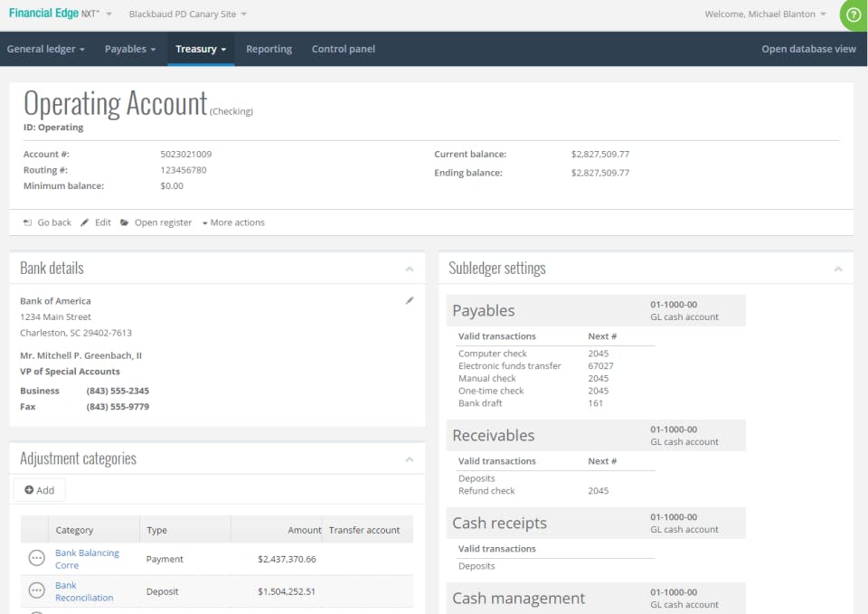
Task: Click the Open register folder icon
Action: 125,222
